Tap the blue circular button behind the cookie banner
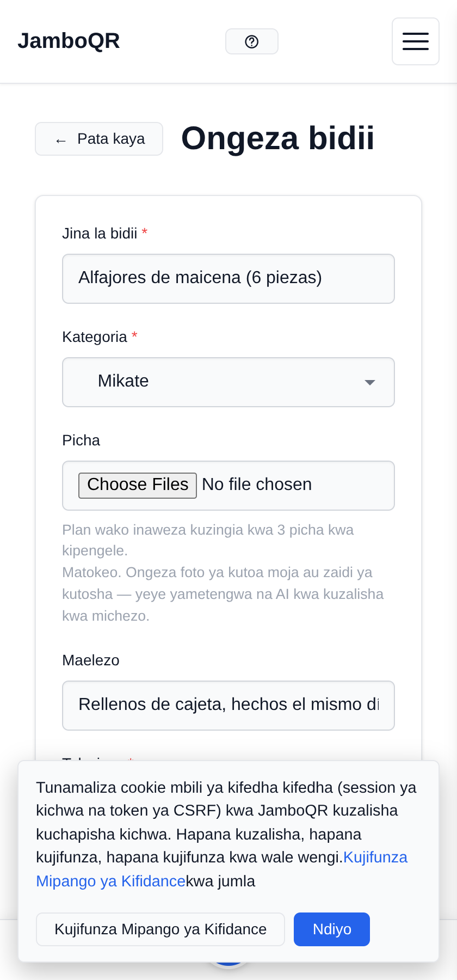 pyautogui.click(x=228, y=965)
